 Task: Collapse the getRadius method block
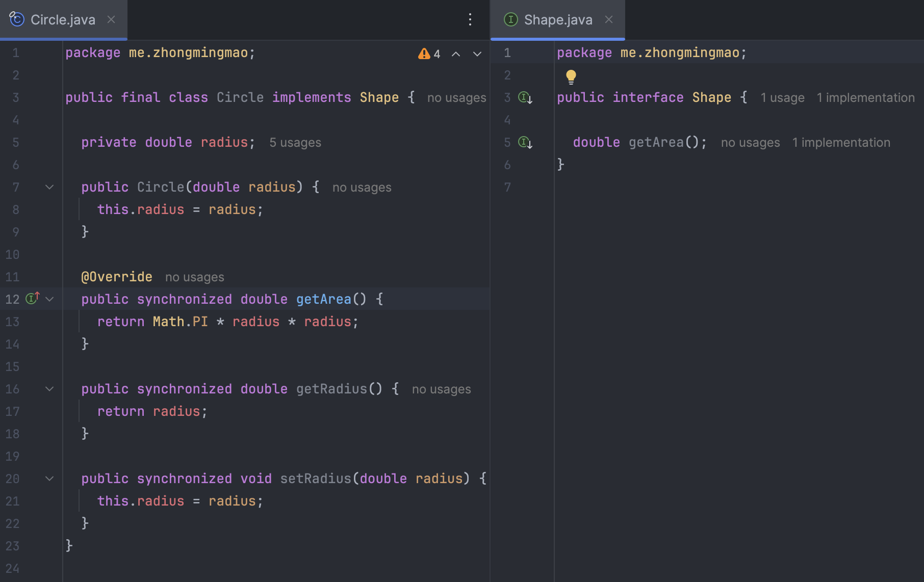coord(49,389)
